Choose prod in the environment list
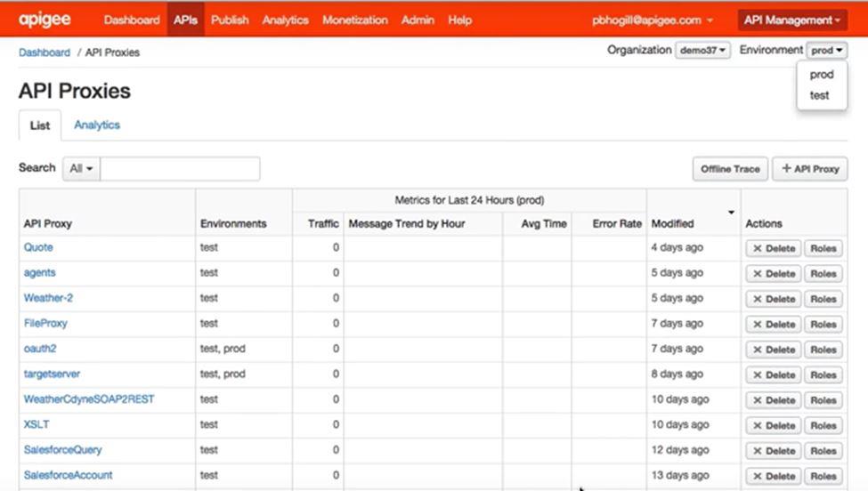This screenshot has width=868, height=491. click(822, 74)
